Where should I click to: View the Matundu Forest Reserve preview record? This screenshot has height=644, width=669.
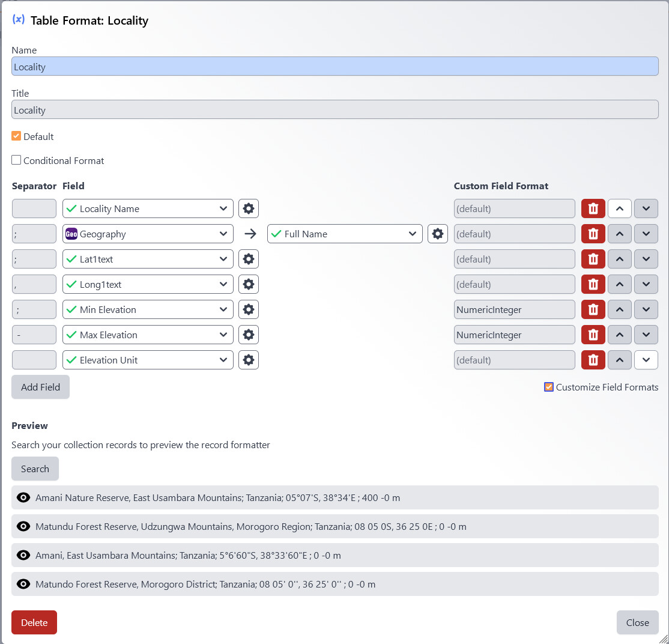23,526
